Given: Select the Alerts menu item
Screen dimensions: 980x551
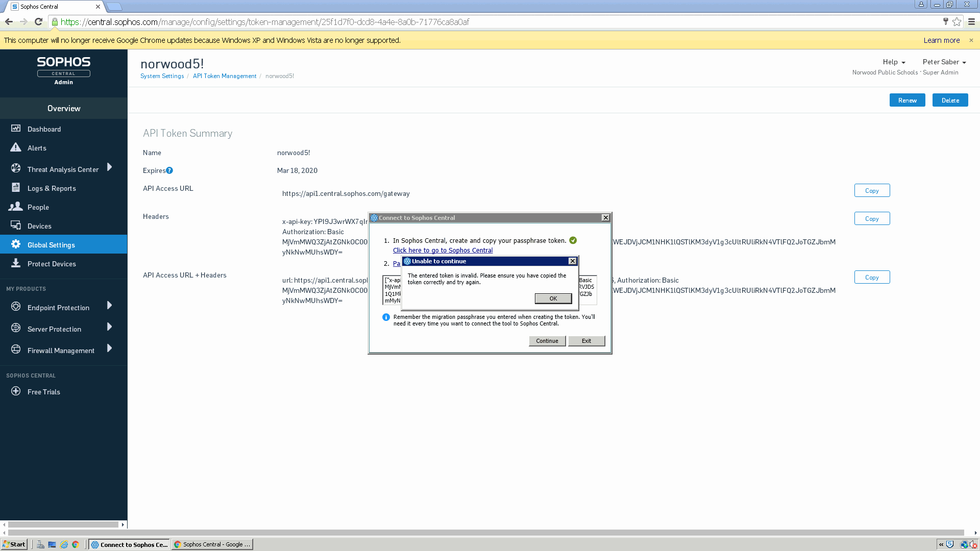Looking at the screenshot, I should (64, 148).
